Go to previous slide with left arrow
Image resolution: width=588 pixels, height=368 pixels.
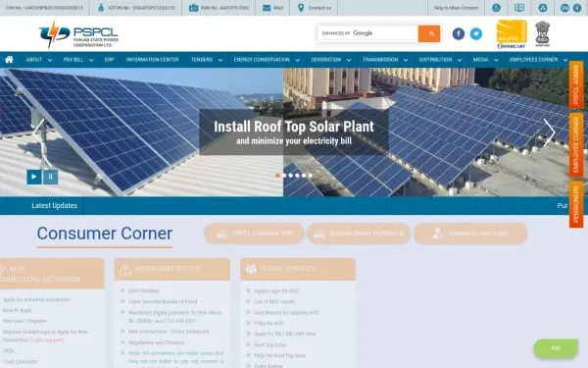[x=38, y=132]
